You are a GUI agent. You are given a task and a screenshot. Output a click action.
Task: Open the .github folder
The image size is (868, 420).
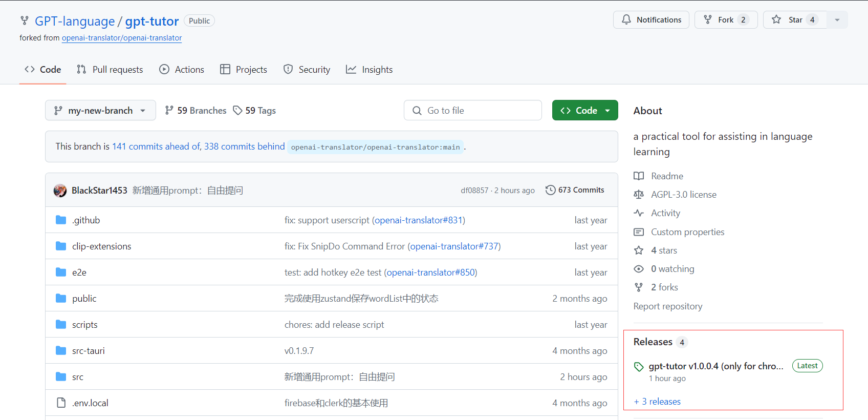click(86, 220)
